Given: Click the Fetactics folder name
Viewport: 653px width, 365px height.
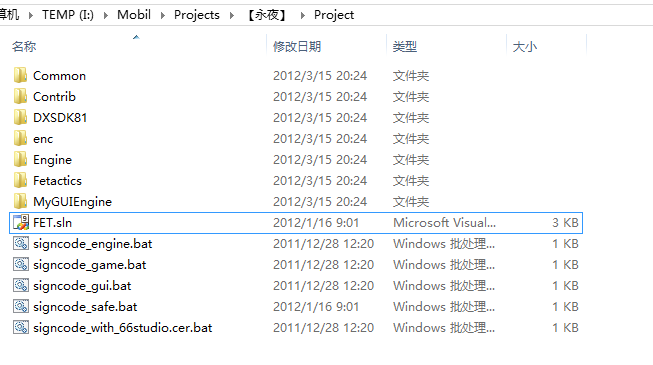Looking at the screenshot, I should [x=57, y=180].
